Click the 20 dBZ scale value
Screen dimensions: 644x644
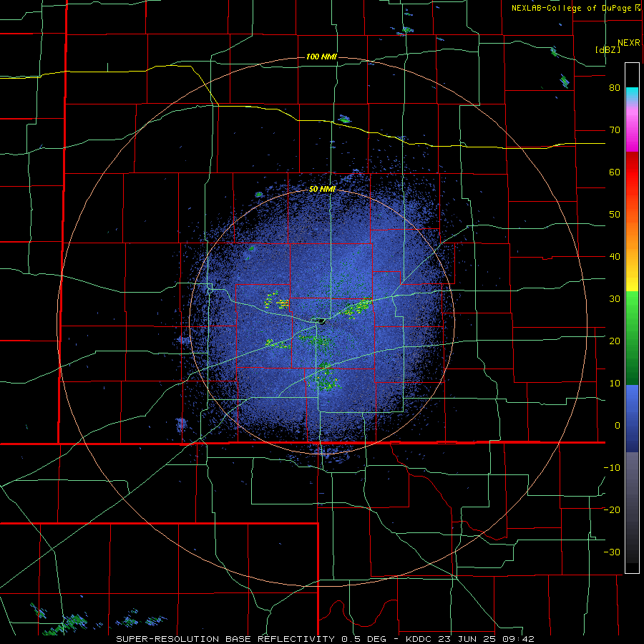coord(615,341)
